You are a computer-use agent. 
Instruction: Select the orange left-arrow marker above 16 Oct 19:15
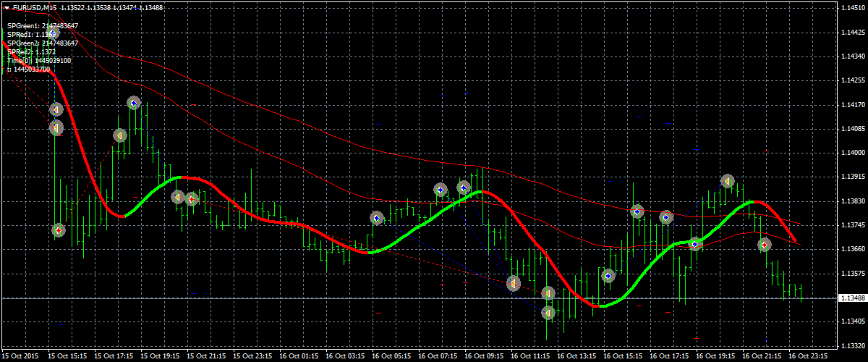[728, 181]
